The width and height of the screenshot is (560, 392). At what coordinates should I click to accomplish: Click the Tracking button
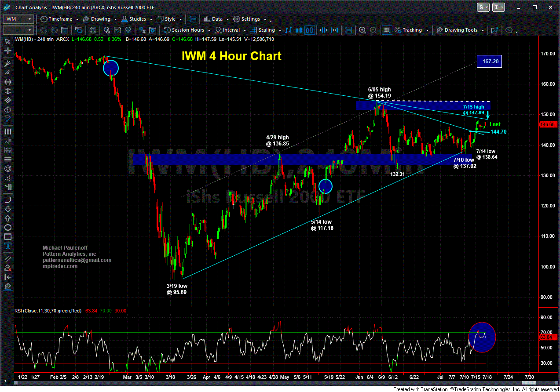(408, 30)
